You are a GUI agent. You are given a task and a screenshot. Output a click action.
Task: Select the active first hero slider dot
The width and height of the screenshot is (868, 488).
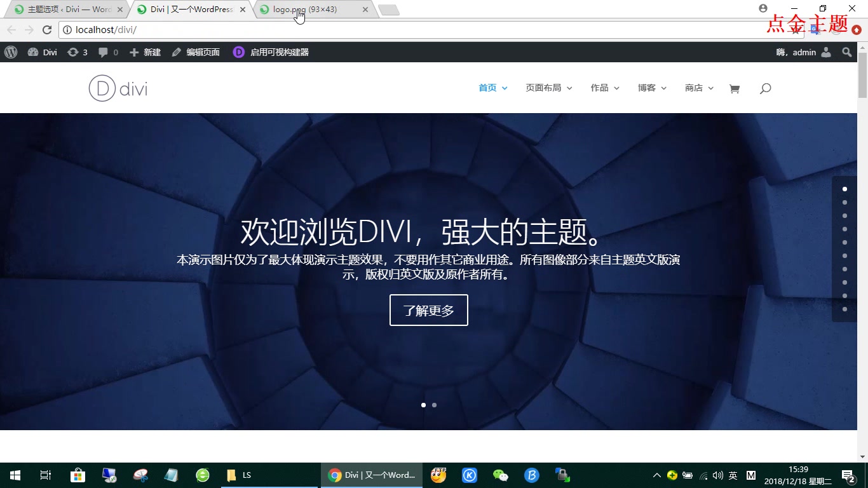(x=424, y=405)
